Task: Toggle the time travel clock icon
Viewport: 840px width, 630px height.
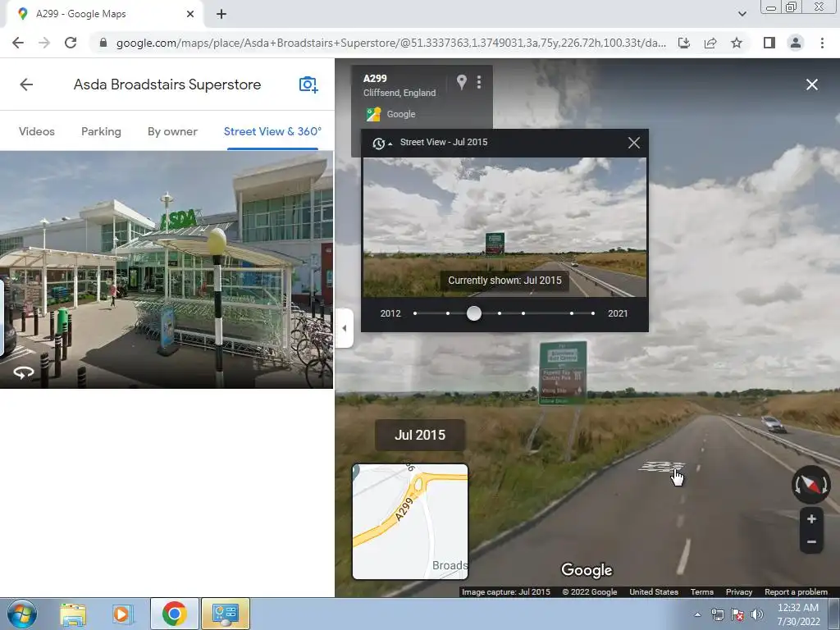Action: (x=381, y=143)
